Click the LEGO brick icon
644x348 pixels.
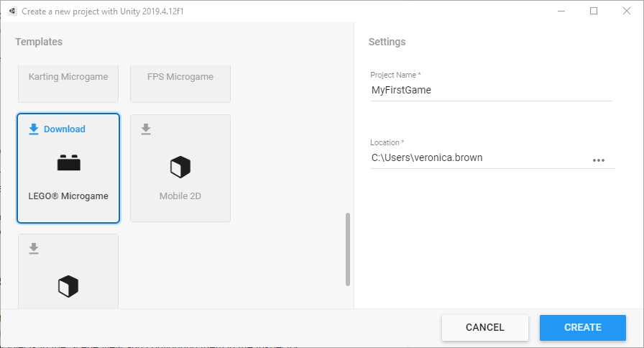pos(68,163)
